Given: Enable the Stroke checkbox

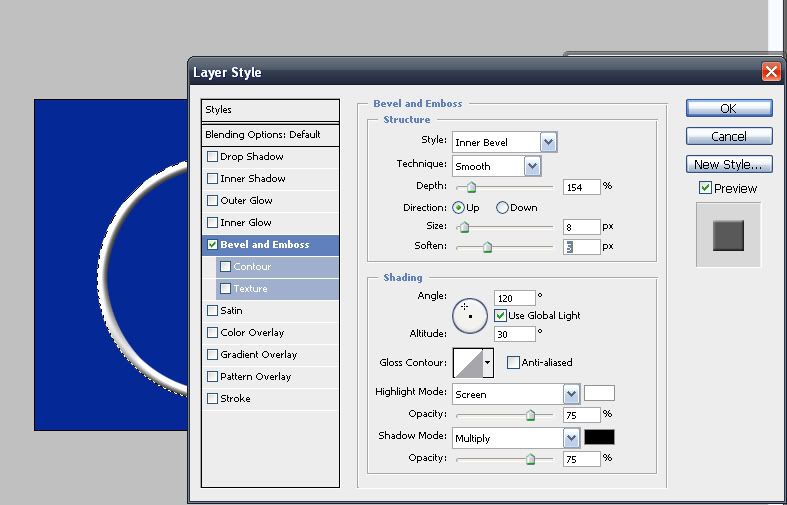Looking at the screenshot, I should (212, 399).
